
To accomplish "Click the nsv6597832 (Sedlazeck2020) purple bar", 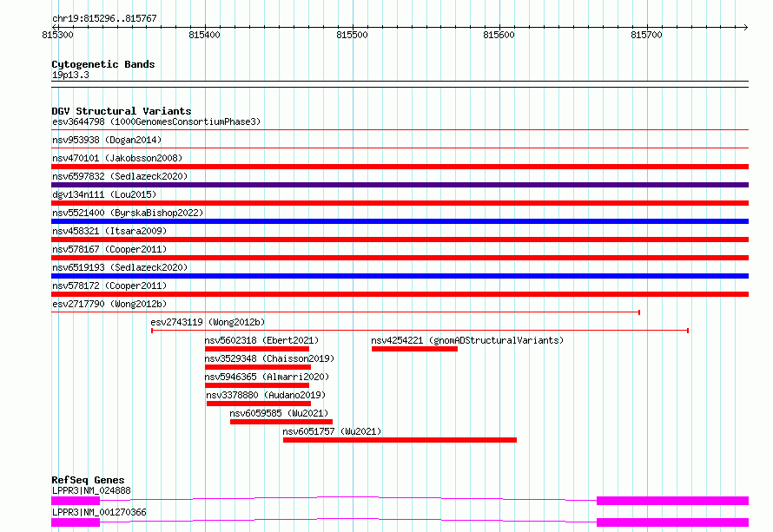I will (400, 185).
